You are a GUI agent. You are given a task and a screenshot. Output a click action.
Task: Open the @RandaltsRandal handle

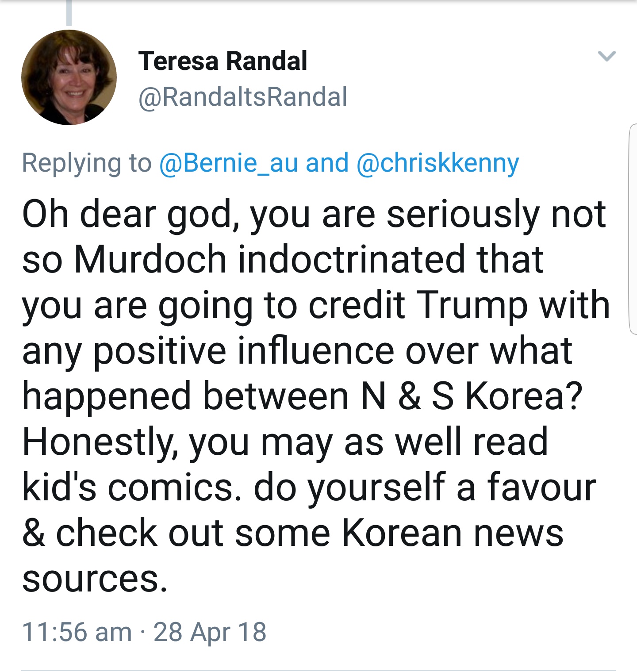(243, 97)
